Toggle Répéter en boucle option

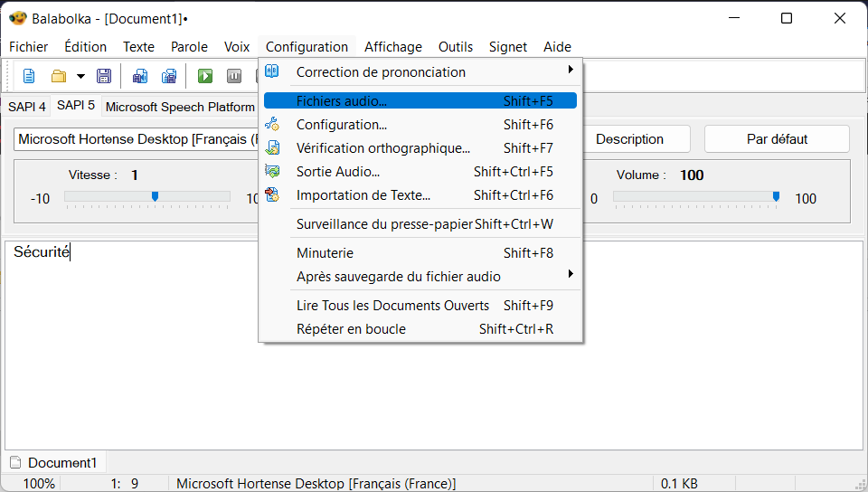(x=351, y=329)
